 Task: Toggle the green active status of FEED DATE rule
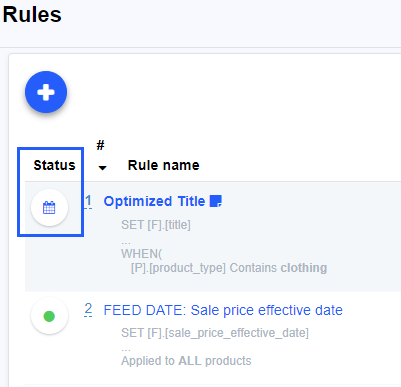[x=49, y=316]
